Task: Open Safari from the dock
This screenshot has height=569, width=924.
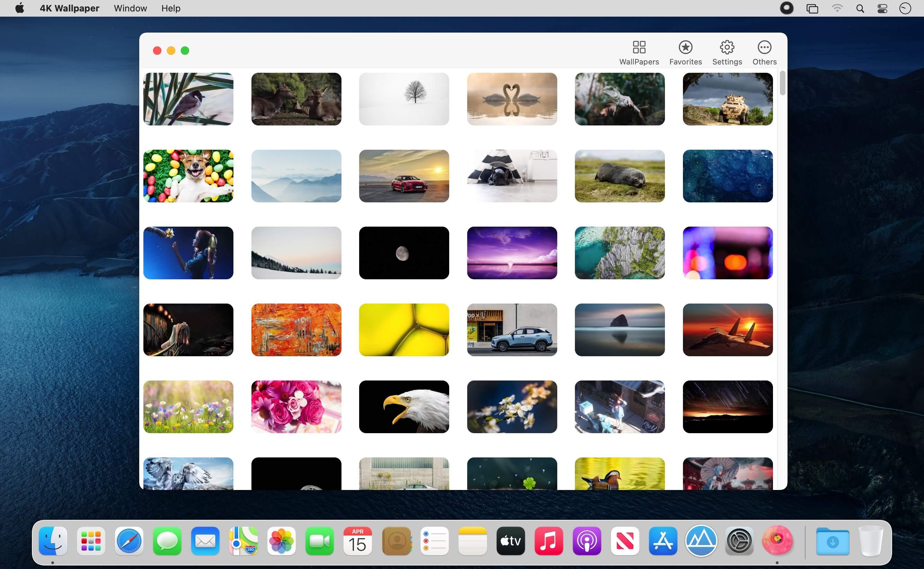Action: tap(129, 541)
